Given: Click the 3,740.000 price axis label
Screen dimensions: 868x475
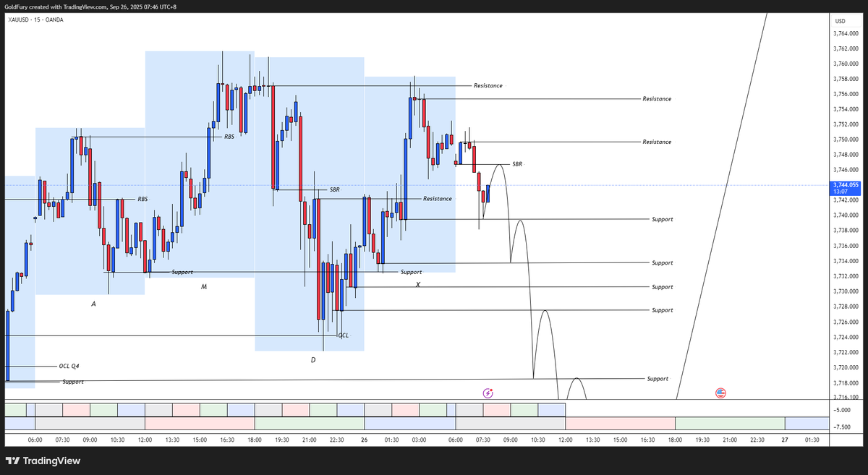Looking at the screenshot, I should click(x=846, y=215).
